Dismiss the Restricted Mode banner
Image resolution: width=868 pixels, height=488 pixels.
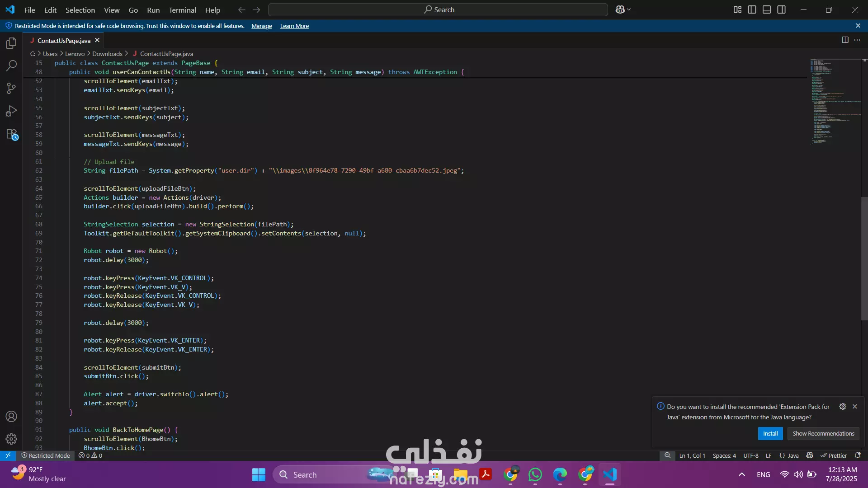coord(858,26)
